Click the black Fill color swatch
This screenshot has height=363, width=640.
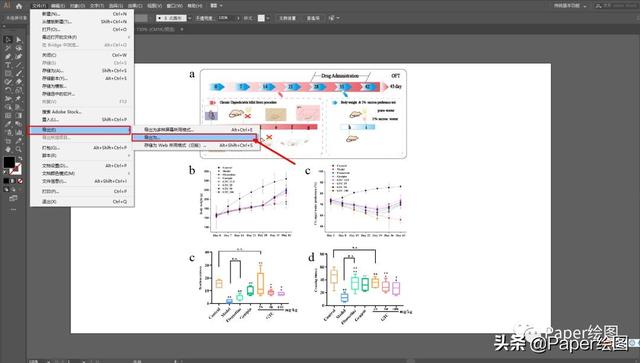pos(9,162)
